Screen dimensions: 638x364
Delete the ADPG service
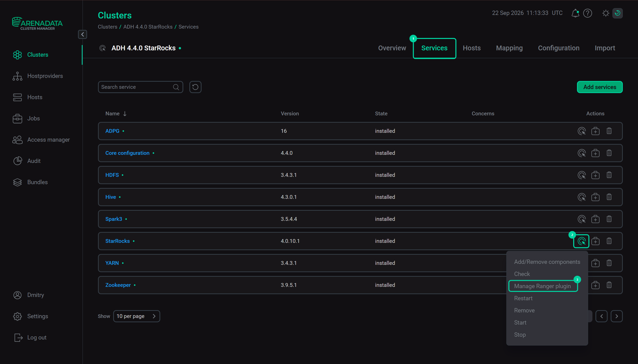(609, 131)
